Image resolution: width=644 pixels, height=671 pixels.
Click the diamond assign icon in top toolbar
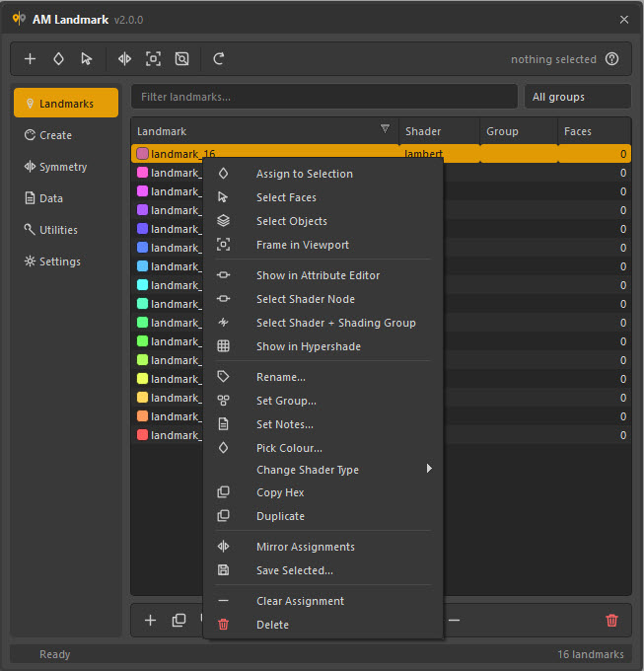click(x=58, y=58)
